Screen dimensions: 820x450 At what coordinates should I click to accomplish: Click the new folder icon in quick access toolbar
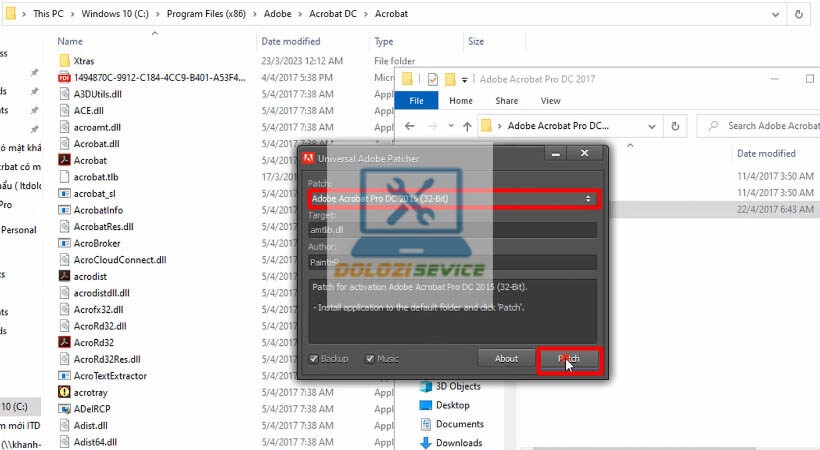(x=450, y=79)
